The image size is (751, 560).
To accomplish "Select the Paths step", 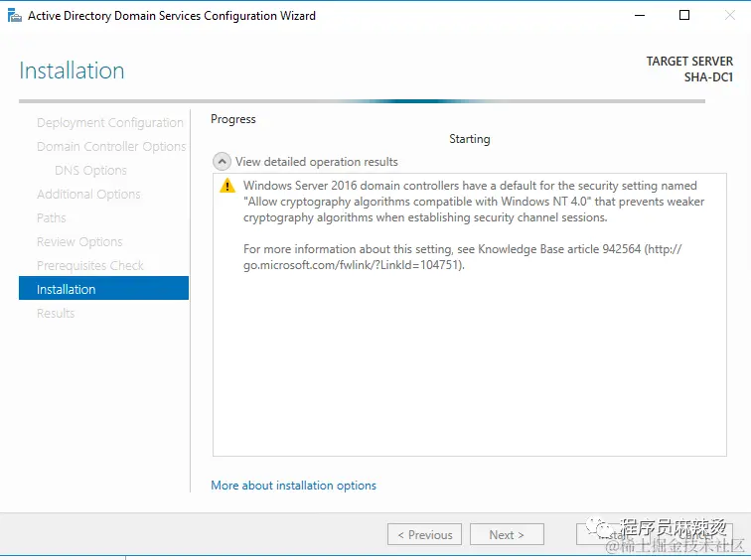I will (x=52, y=218).
